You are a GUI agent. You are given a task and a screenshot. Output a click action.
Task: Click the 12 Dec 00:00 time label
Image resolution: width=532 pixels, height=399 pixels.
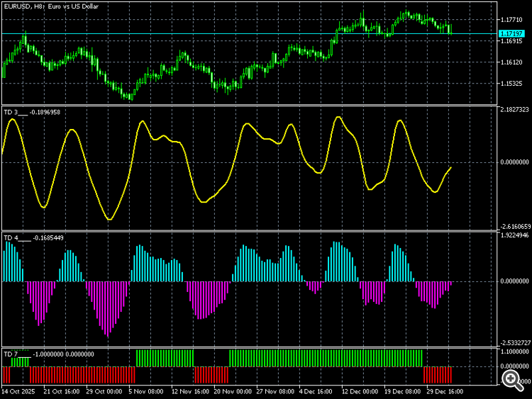(360, 391)
